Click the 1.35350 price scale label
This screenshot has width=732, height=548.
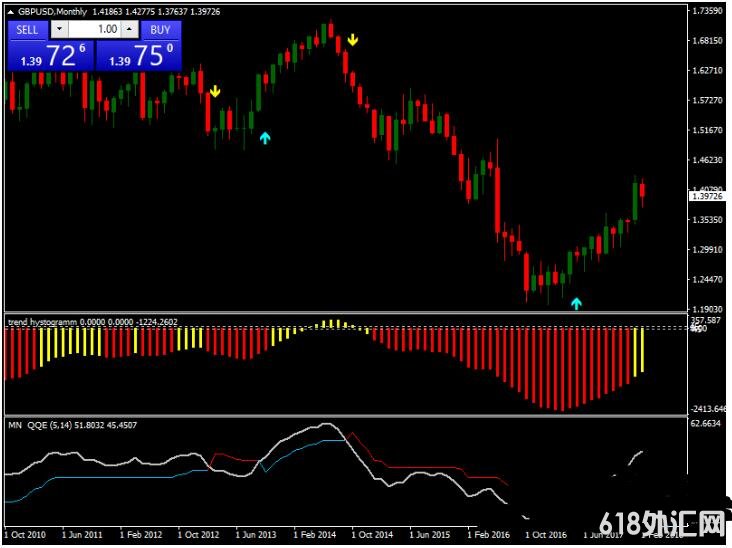707,220
